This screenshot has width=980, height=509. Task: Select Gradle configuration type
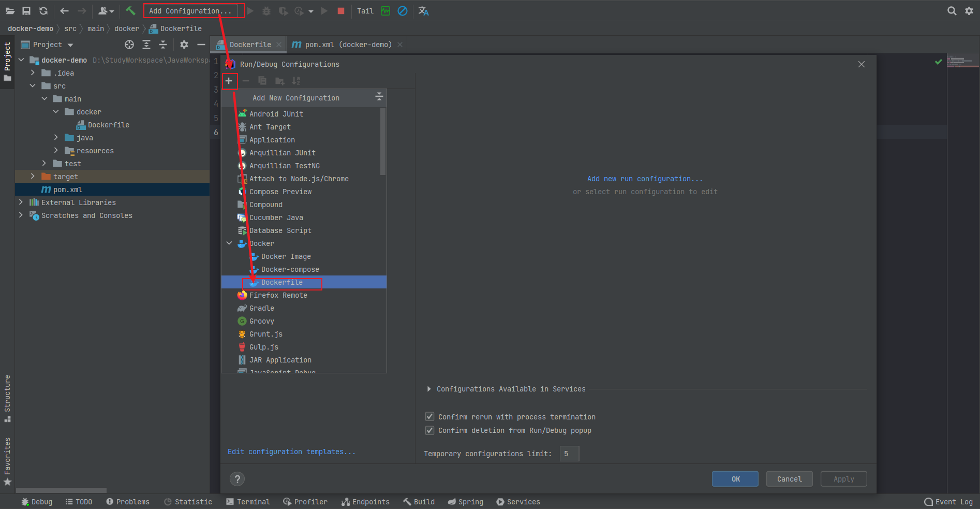(304, 308)
